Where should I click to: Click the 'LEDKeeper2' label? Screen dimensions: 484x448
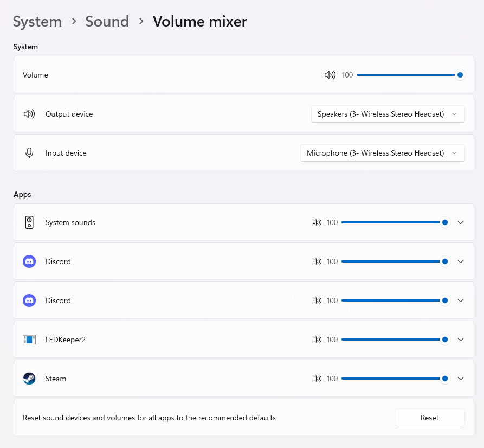(x=66, y=340)
